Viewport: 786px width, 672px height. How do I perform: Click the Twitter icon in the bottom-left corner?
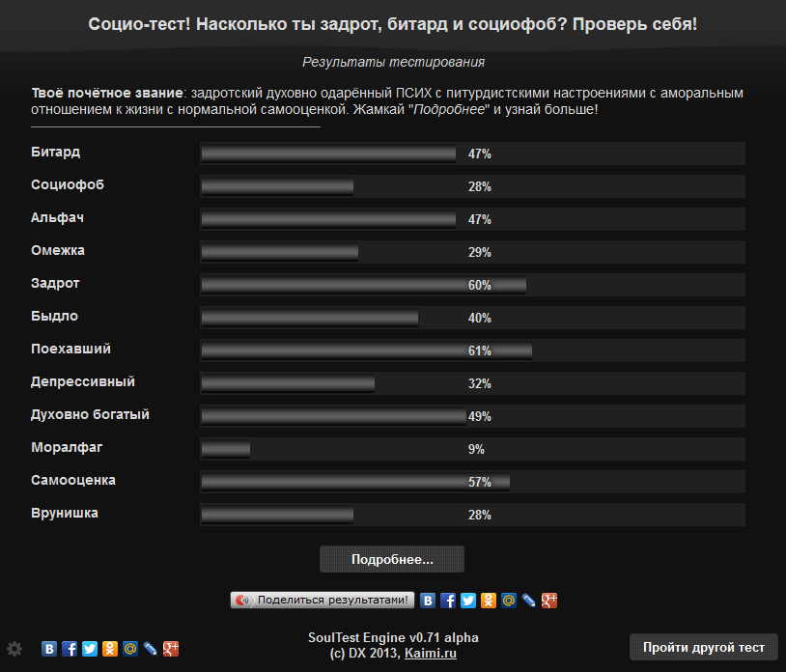click(90, 649)
